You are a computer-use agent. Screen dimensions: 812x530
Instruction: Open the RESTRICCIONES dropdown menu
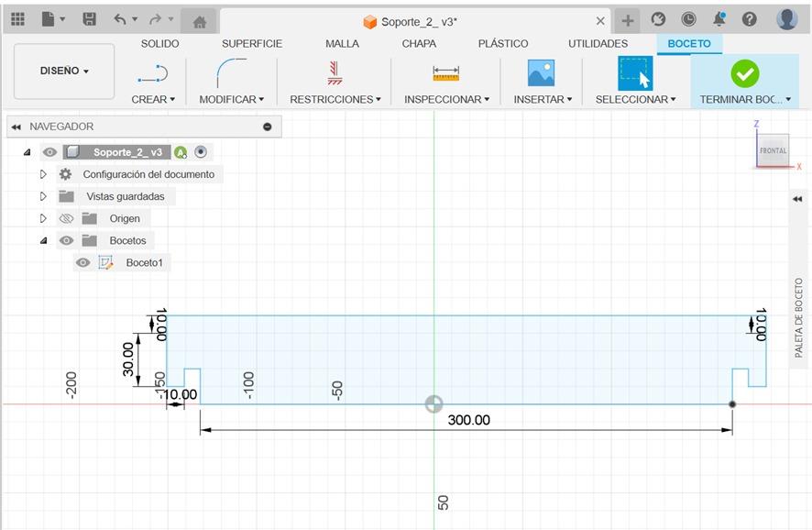(335, 99)
